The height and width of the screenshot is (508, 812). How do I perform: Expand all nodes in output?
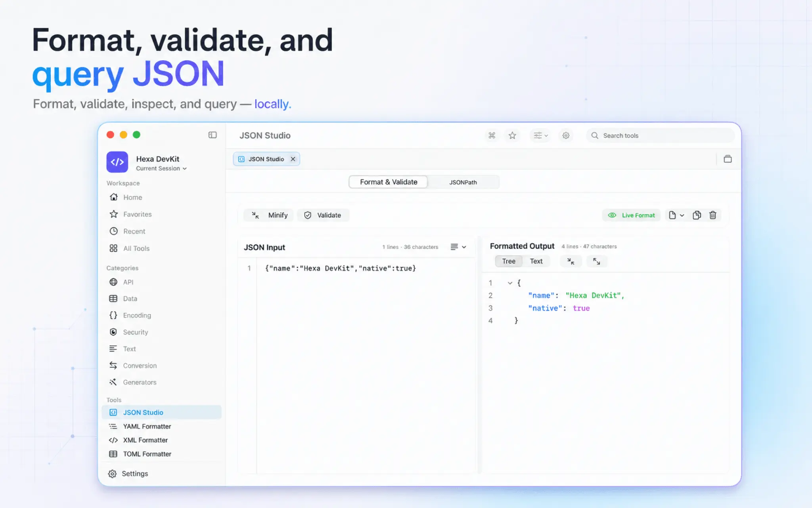point(596,261)
